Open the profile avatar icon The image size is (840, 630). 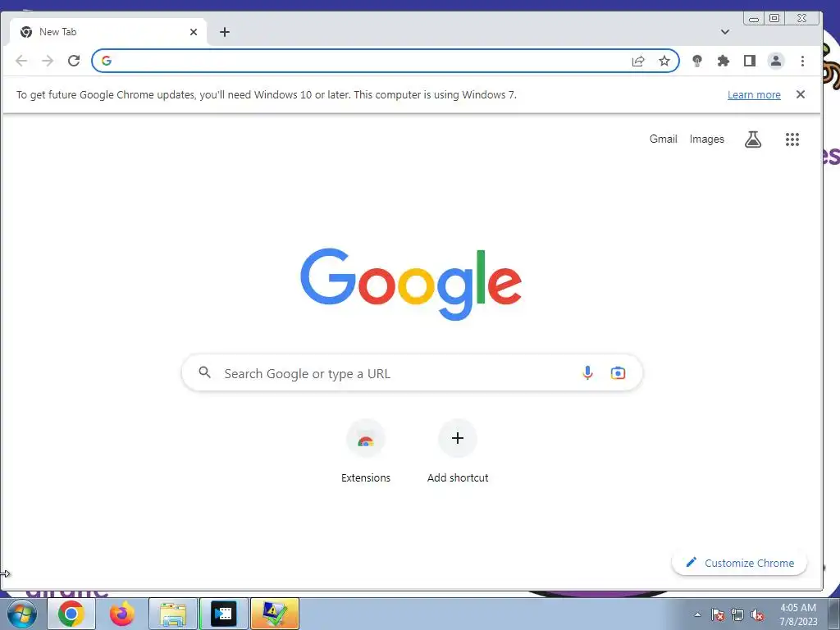pyautogui.click(x=776, y=61)
